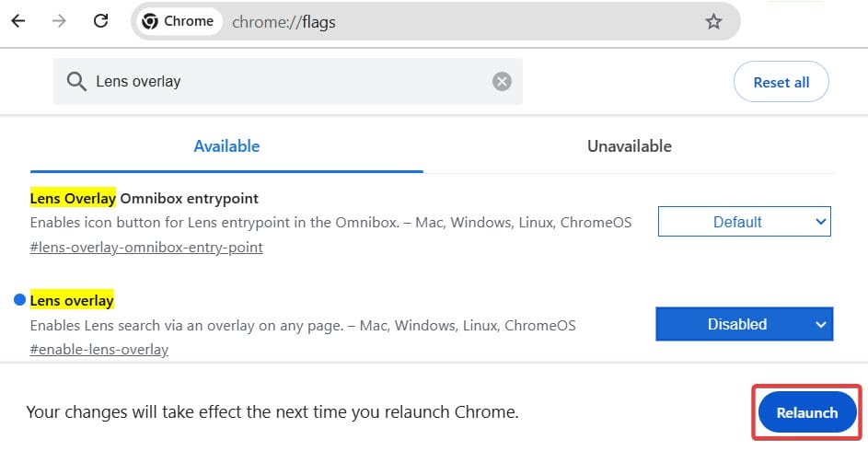Clear search with the X icon
Image resolution: width=868 pixels, height=451 pixels.
pyautogui.click(x=502, y=82)
